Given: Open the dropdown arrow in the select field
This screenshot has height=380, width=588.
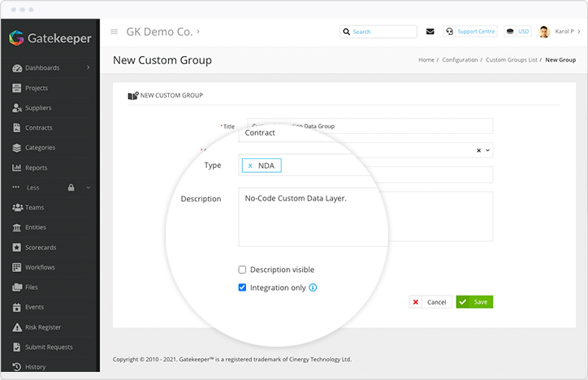Looking at the screenshot, I should point(488,150).
